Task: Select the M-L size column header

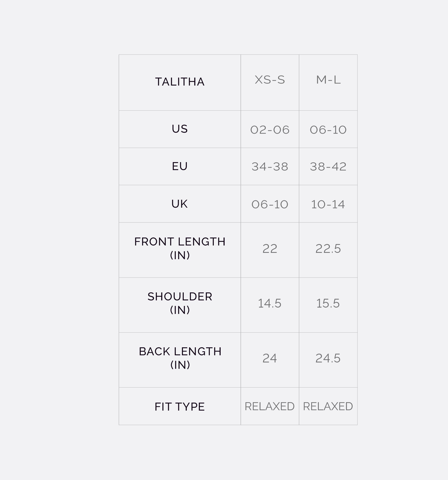Action: (328, 80)
